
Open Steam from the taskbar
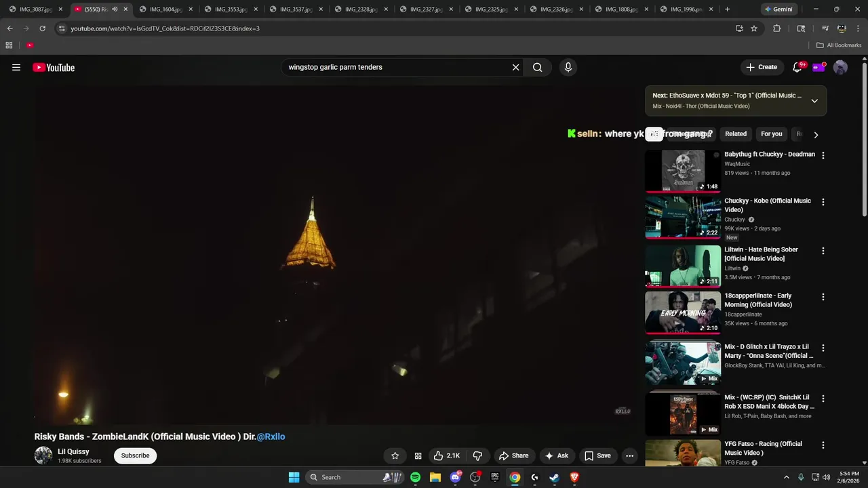tap(554, 477)
